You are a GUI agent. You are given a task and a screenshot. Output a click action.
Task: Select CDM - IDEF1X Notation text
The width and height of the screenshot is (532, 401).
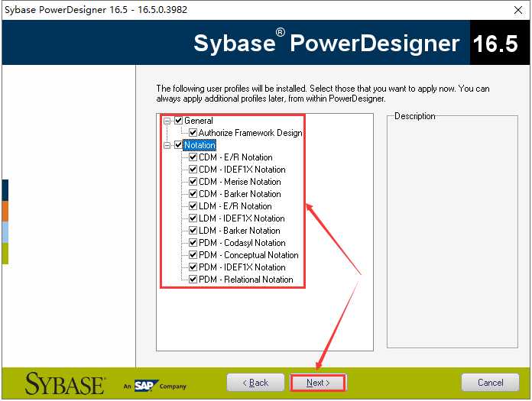tap(242, 170)
